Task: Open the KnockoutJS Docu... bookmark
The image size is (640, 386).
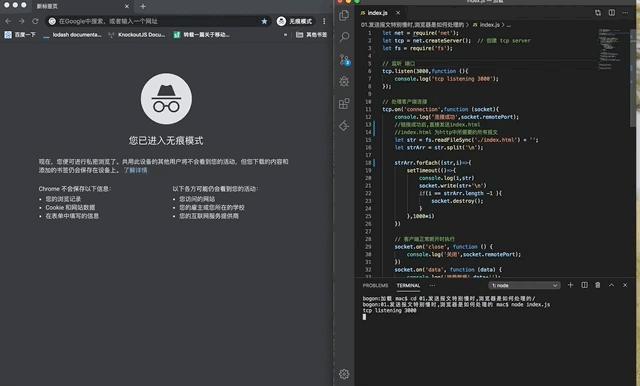Action: (x=137, y=35)
